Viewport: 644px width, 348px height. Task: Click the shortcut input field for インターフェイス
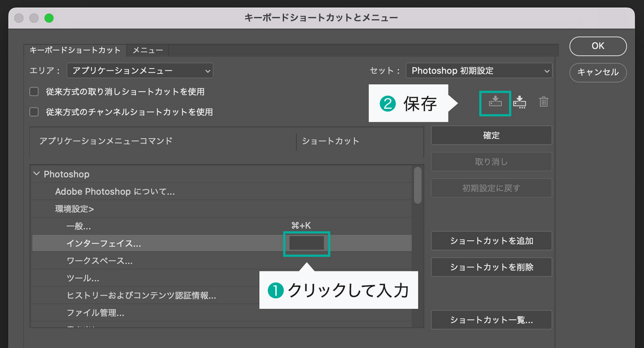(306, 243)
